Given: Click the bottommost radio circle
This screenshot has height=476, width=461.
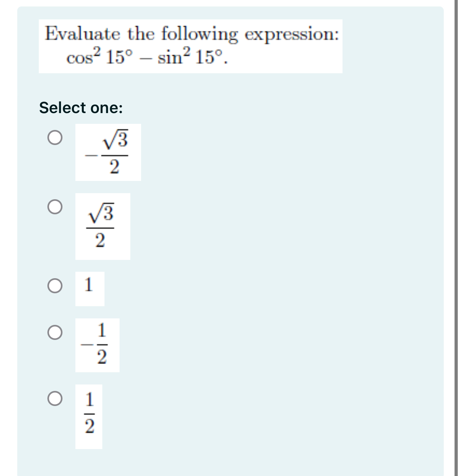Looking at the screenshot, I should point(55,398).
